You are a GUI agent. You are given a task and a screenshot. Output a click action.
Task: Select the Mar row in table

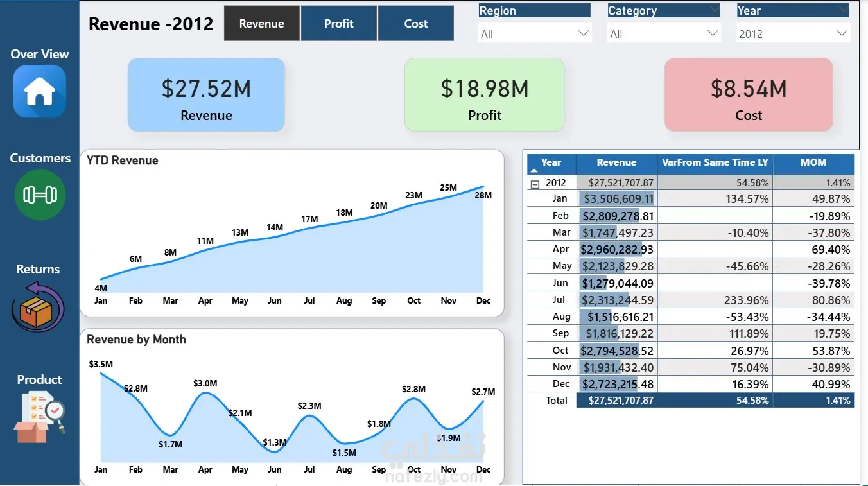pyautogui.click(x=691, y=232)
